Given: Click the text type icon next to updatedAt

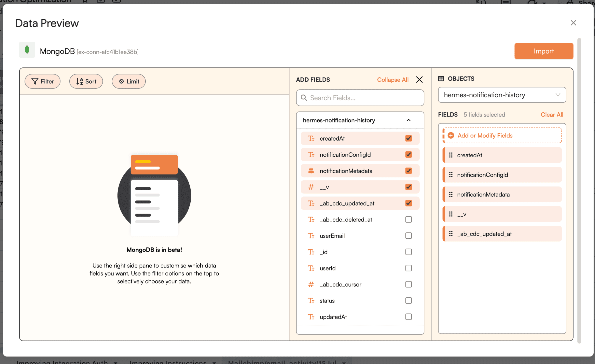Looking at the screenshot, I should pyautogui.click(x=311, y=317).
